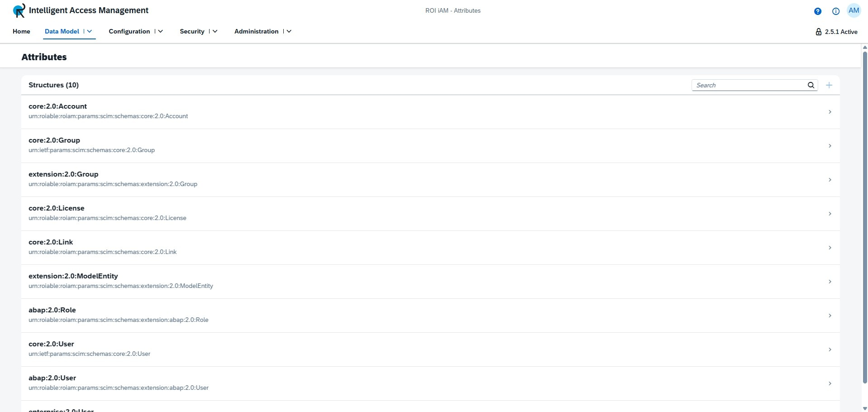This screenshot has width=868, height=412.
Task: Expand the Configuration dropdown arrow
Action: coord(160,31)
